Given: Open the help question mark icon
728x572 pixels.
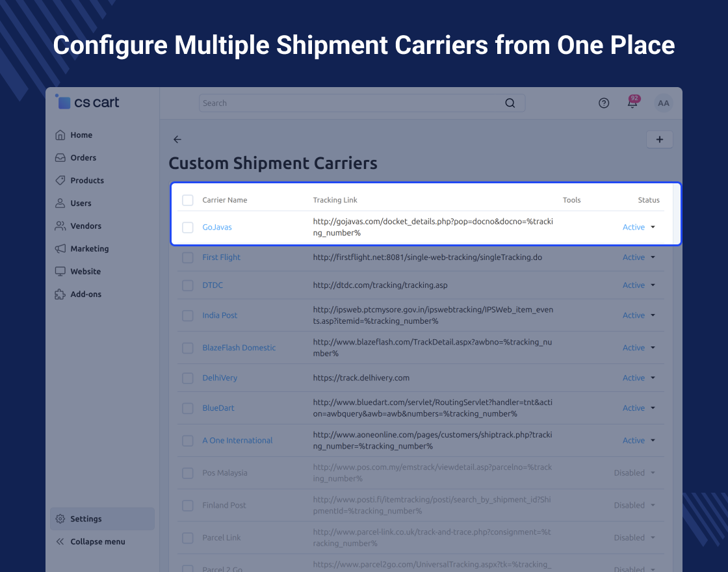Looking at the screenshot, I should pyautogui.click(x=604, y=103).
